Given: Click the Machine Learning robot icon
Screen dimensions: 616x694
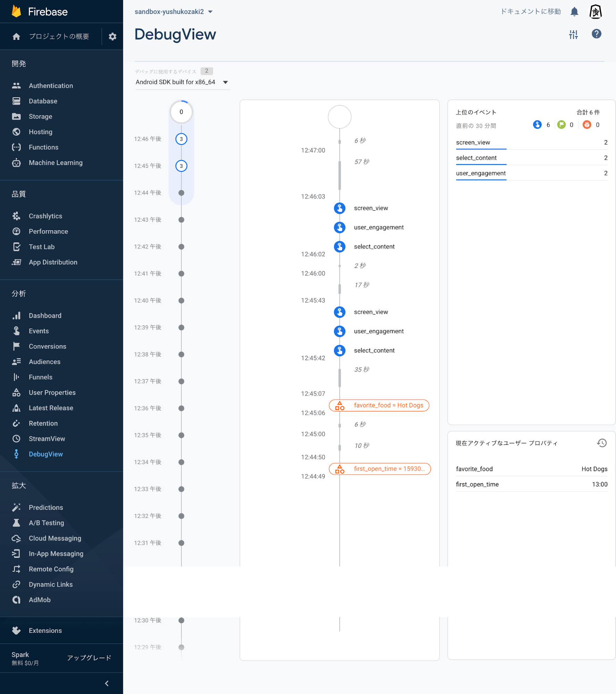Looking at the screenshot, I should 16,162.
